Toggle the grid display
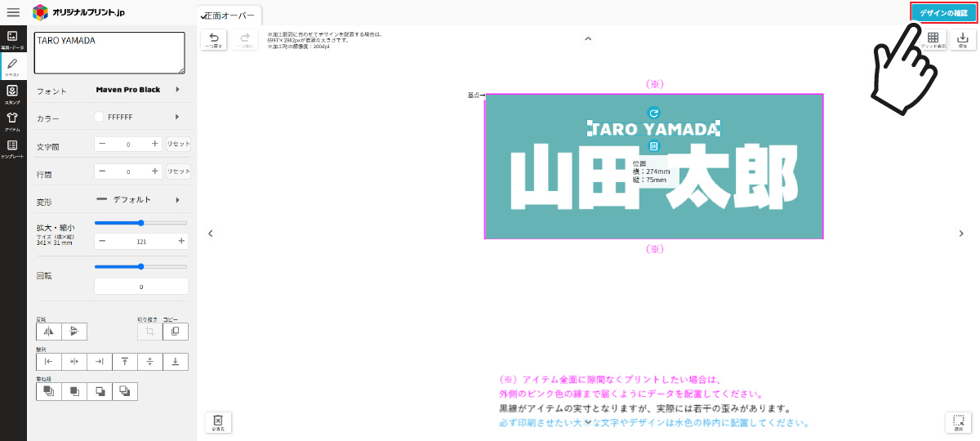Viewport: 980px width, 441px height. click(x=933, y=41)
